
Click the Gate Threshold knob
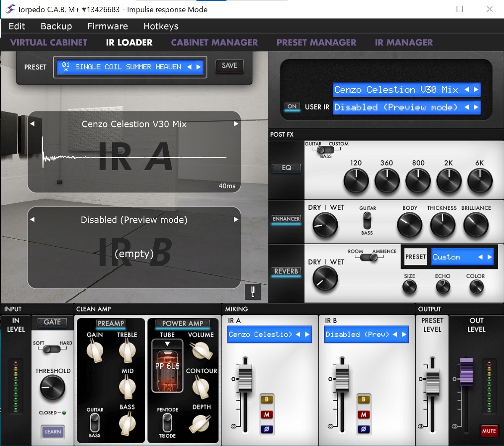coord(52,388)
